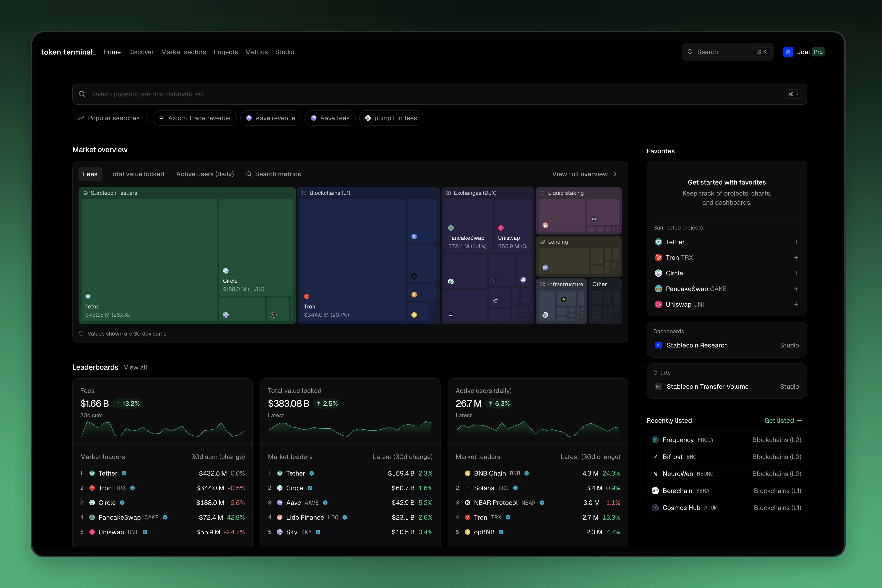Click the Get listed link
The width and height of the screenshot is (882, 588).
point(783,421)
